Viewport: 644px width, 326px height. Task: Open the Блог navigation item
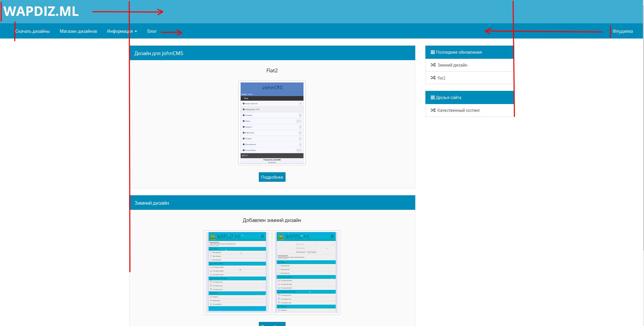point(152,31)
